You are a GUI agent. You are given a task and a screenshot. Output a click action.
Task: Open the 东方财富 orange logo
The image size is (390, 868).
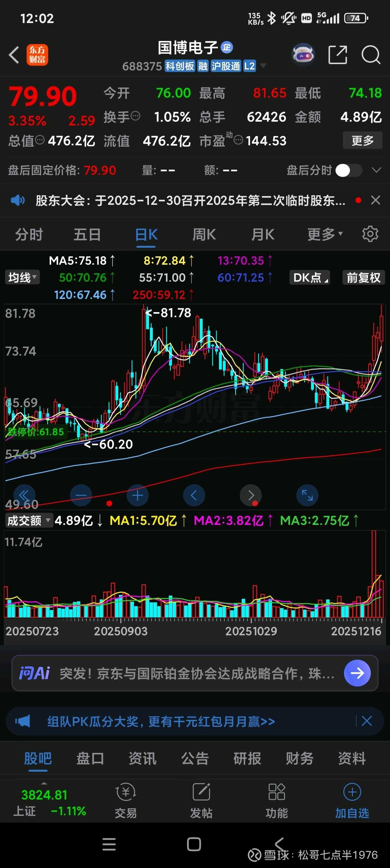37,55
